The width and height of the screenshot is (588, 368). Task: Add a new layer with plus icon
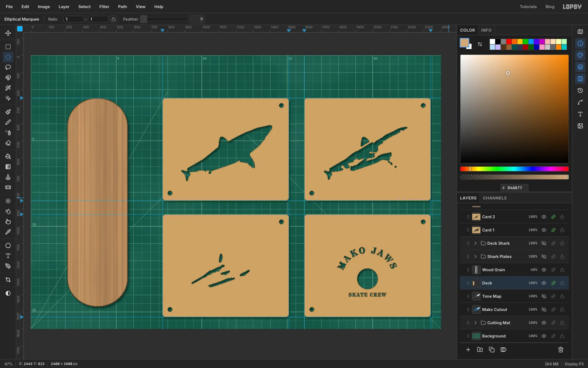(x=468, y=350)
